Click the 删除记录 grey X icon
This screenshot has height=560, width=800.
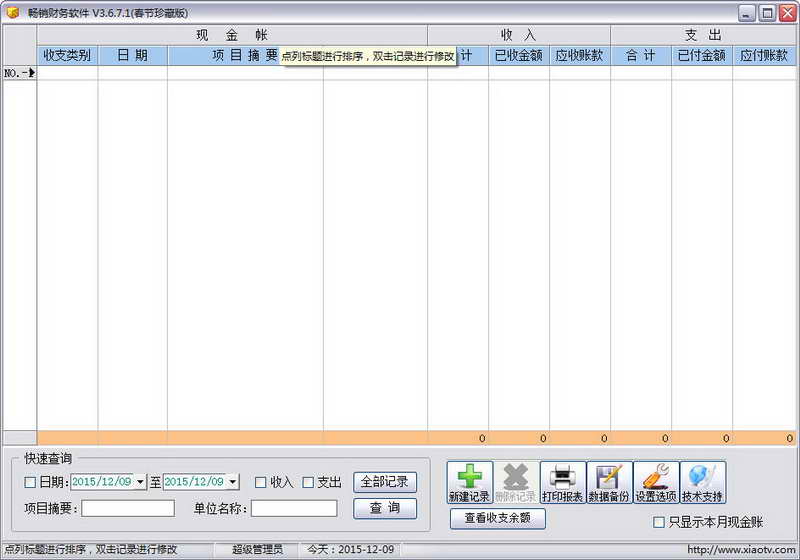click(516, 482)
